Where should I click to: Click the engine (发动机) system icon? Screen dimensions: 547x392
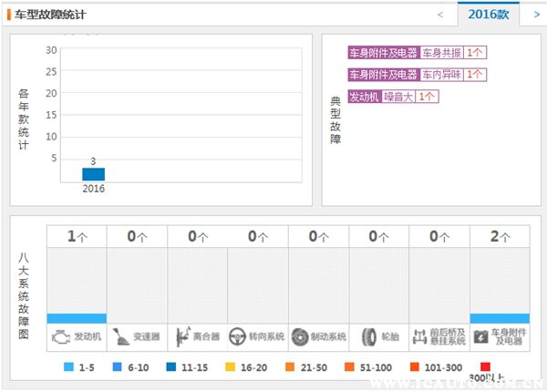(60, 336)
